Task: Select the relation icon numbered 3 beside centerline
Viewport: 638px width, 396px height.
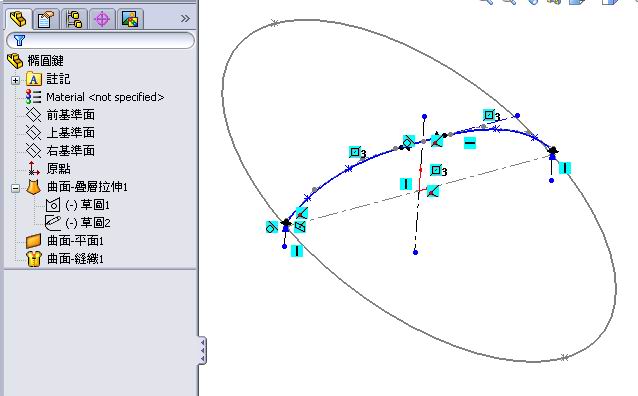Action: coord(439,171)
